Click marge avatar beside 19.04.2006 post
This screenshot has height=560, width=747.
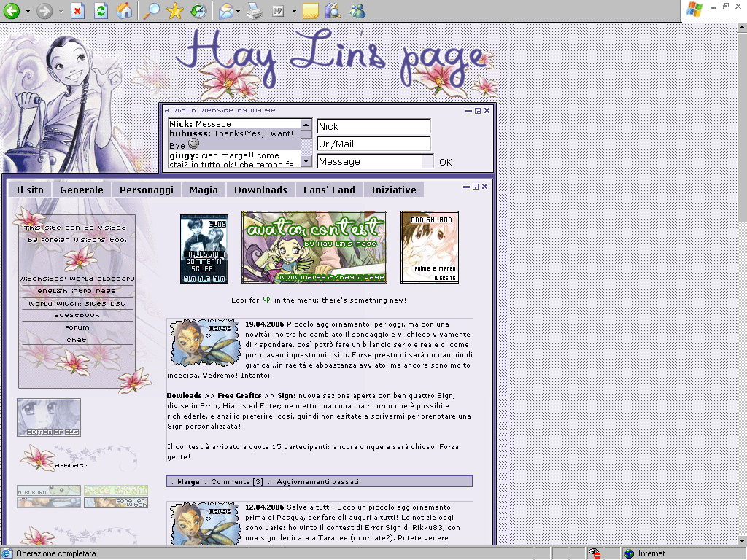205,343
